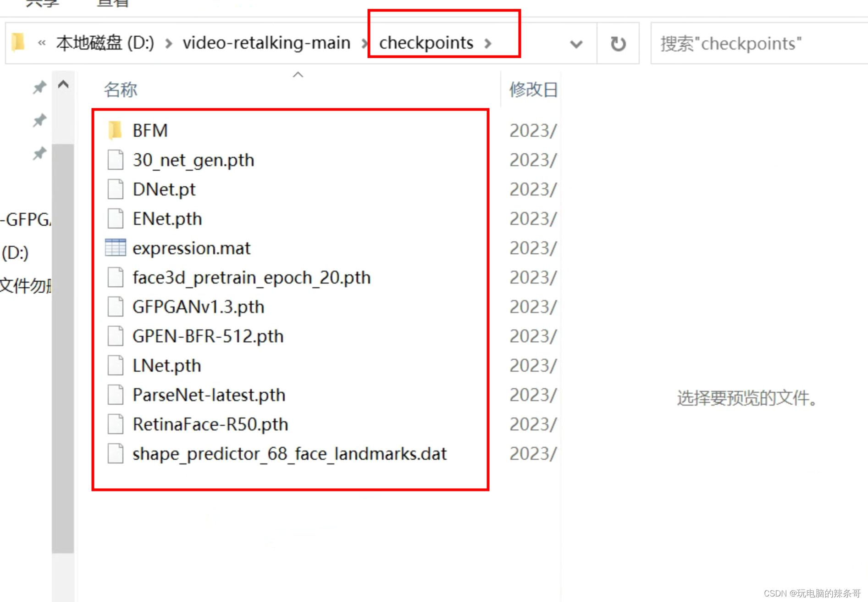Select the face3d_pretrain_epoch_20.pth file name
Screen dimensions: 868x602
tap(251, 277)
